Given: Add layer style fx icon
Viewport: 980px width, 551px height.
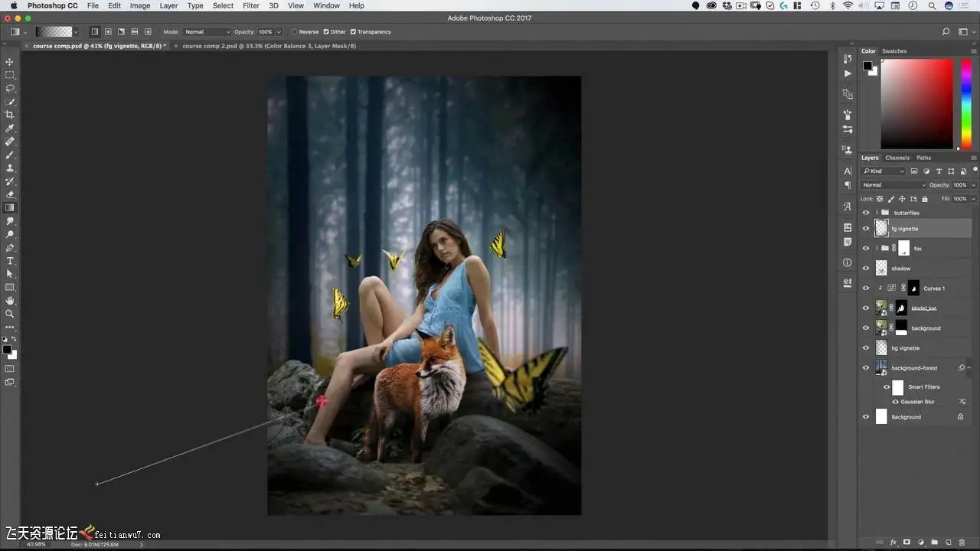Looking at the screenshot, I should tap(893, 542).
